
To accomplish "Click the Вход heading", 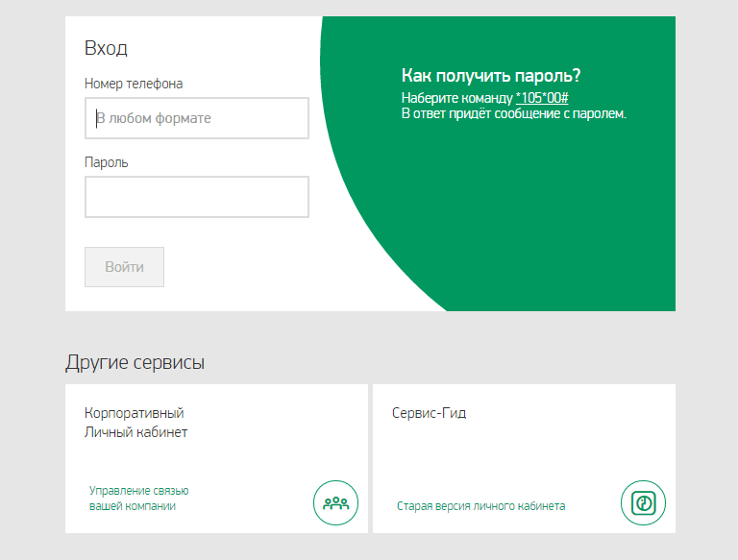I will coord(106,48).
